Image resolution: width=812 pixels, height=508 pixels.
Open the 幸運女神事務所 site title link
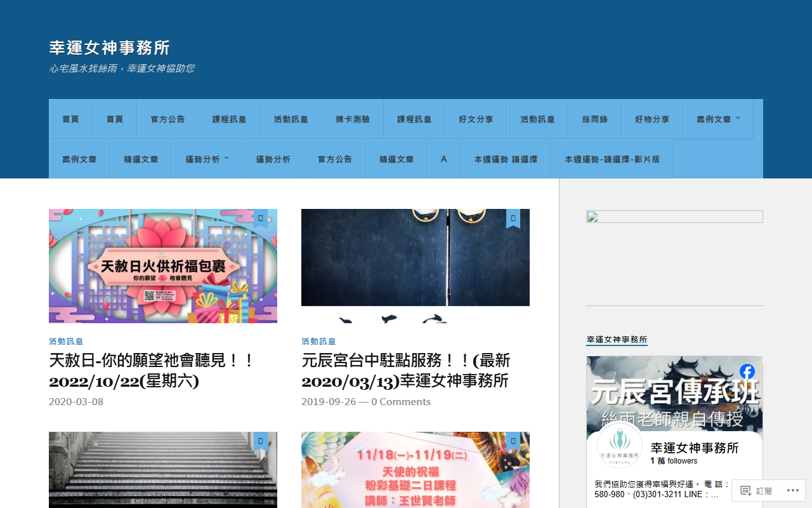pyautogui.click(x=109, y=48)
